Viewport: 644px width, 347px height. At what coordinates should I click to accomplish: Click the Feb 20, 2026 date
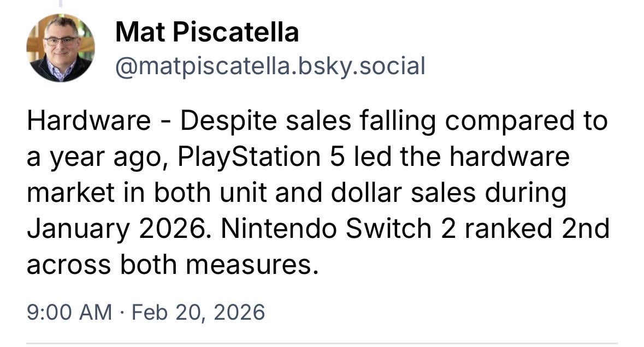pyautogui.click(x=198, y=313)
